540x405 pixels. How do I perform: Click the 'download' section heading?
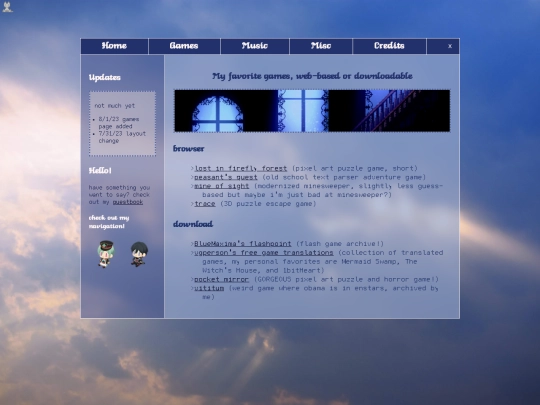pos(193,224)
